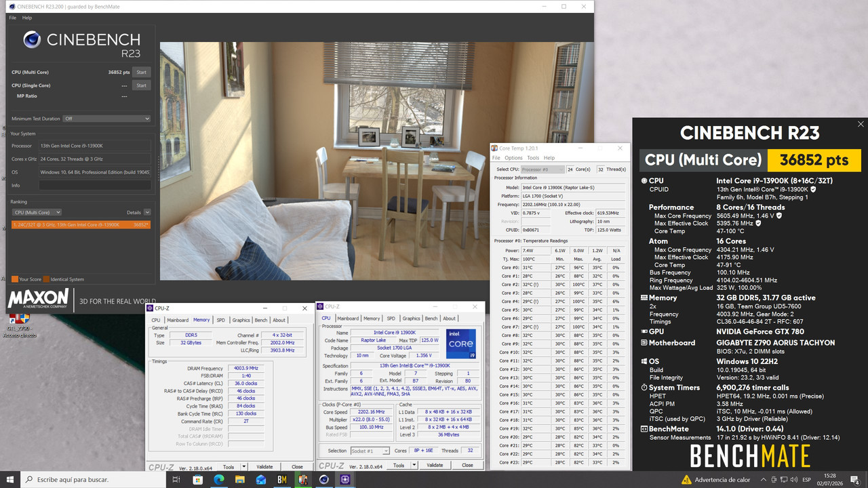Start the CPU (Multi Core) test
Image resolution: width=868 pixels, height=488 pixels.
[141, 72]
